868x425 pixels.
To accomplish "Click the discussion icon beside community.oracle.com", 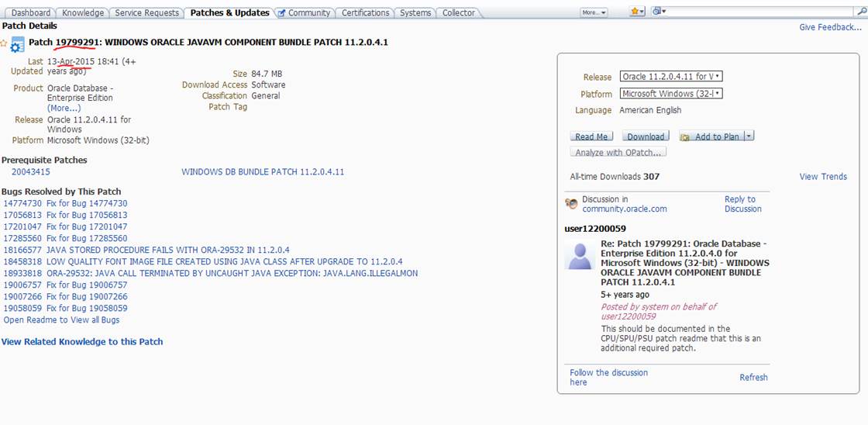I will click(571, 204).
